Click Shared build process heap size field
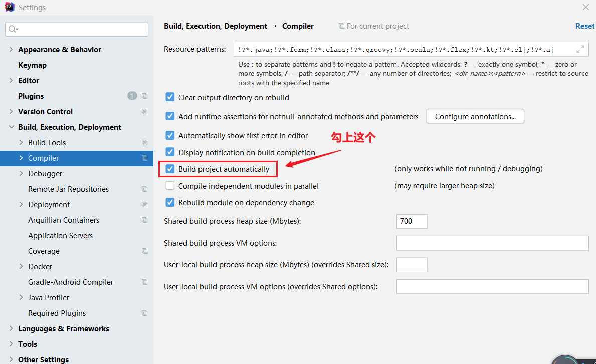 tap(412, 221)
